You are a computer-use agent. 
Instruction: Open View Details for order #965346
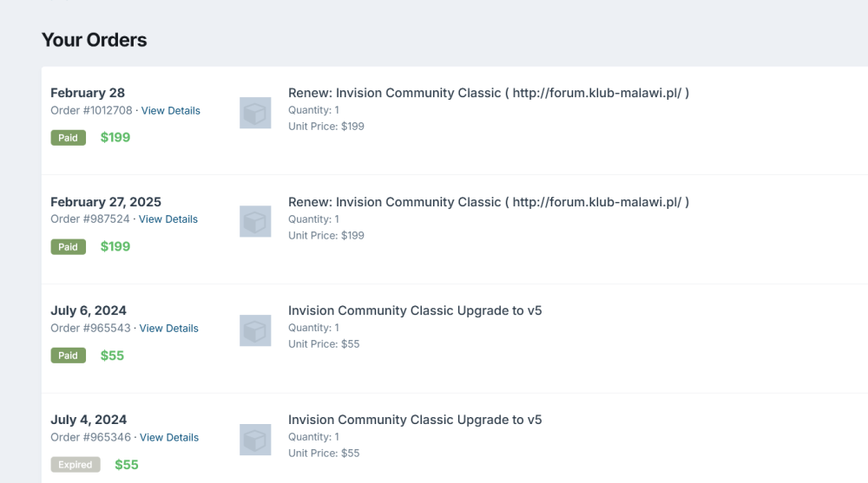169,437
